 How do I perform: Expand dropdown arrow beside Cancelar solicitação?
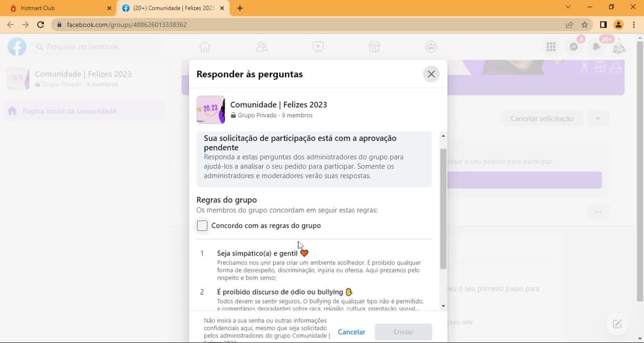tap(598, 119)
